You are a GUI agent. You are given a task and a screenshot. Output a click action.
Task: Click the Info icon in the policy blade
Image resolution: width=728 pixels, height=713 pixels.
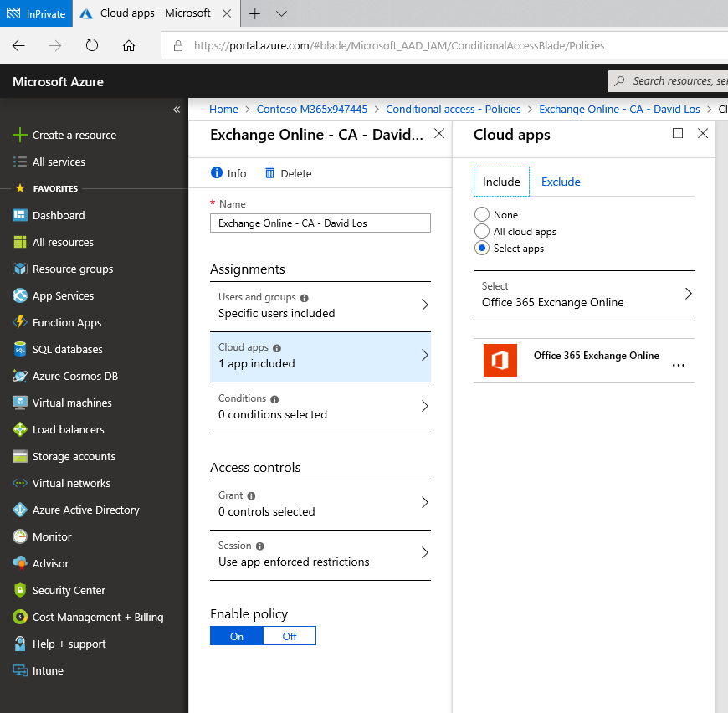coord(217,172)
